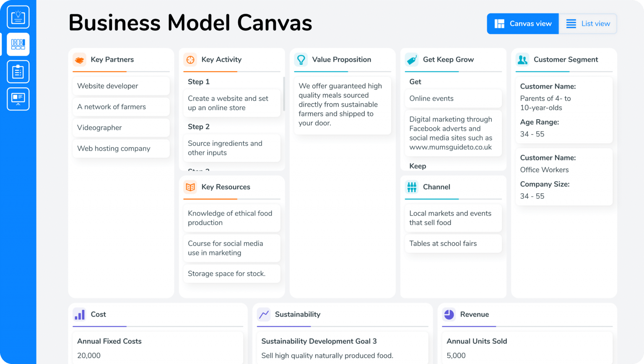
Task: Click the target icon on Key Activity
Action: tap(190, 60)
